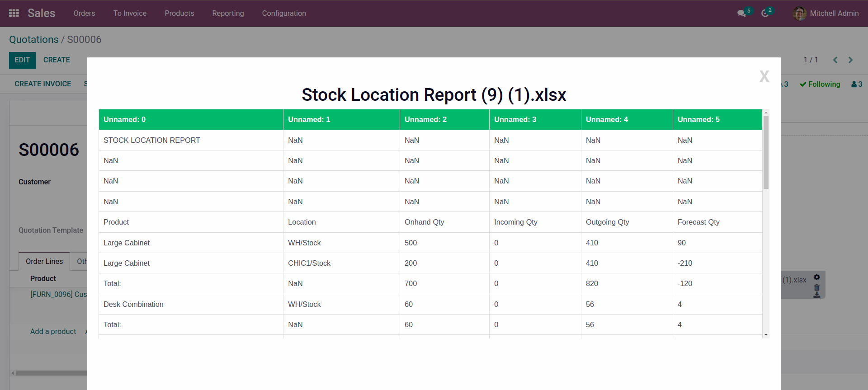This screenshot has height=390, width=868.
Task: Click the attachment settings gear icon
Action: click(817, 277)
